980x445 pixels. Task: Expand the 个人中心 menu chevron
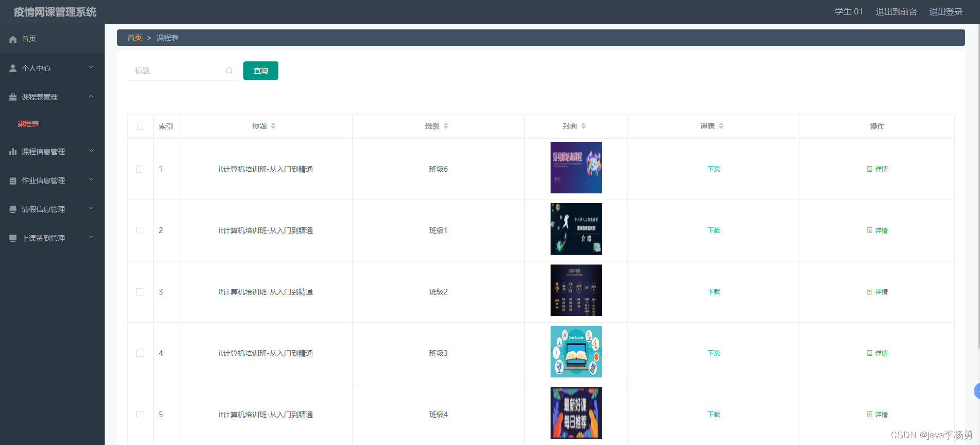pos(91,67)
